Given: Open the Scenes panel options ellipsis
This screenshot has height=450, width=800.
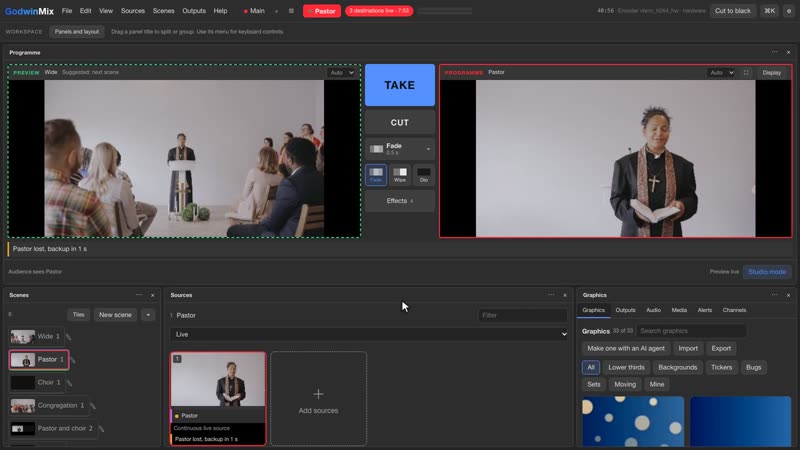Looking at the screenshot, I should click(x=139, y=295).
